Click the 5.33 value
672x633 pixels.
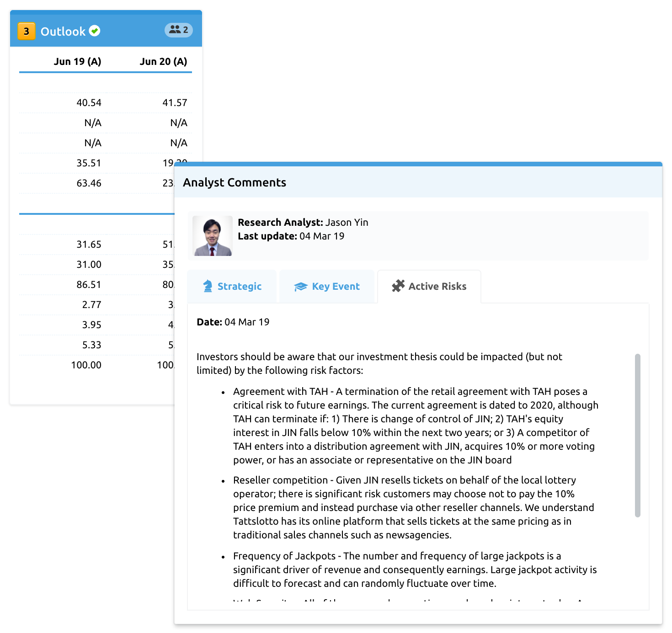click(91, 345)
